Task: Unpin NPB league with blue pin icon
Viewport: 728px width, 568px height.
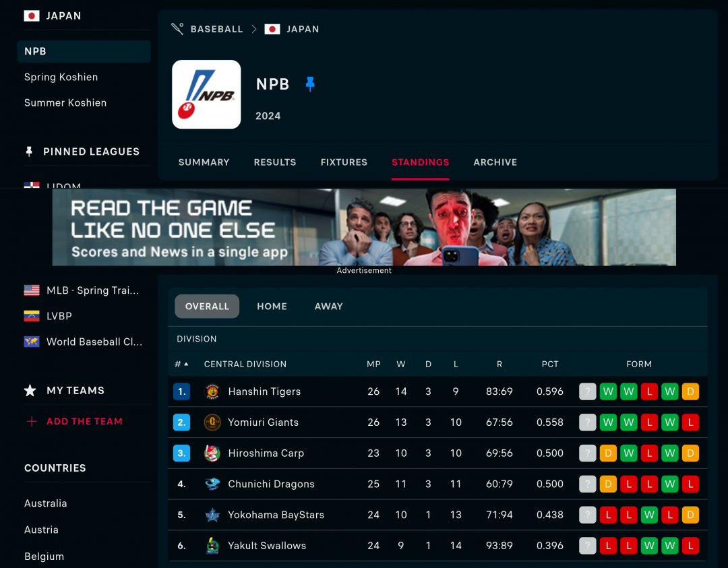Action: (310, 84)
